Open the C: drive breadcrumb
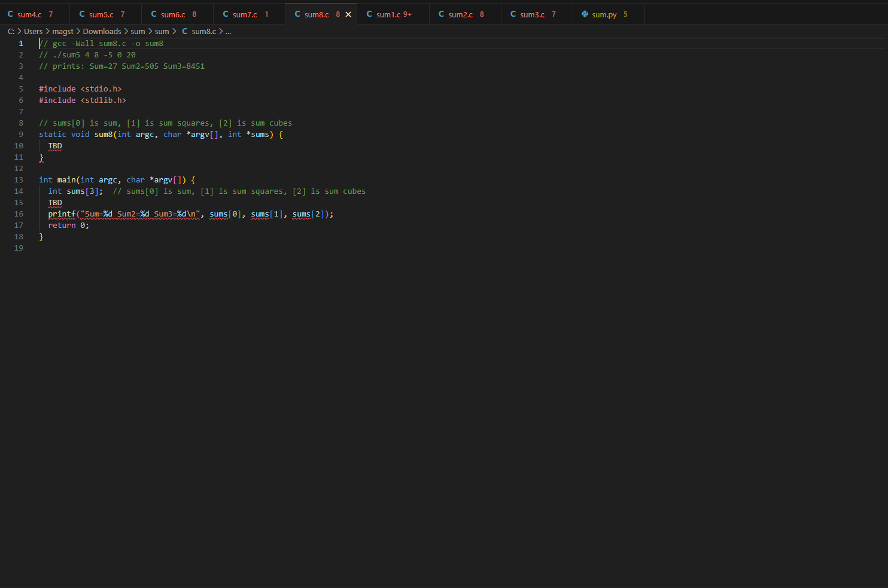888x588 pixels. coord(11,32)
